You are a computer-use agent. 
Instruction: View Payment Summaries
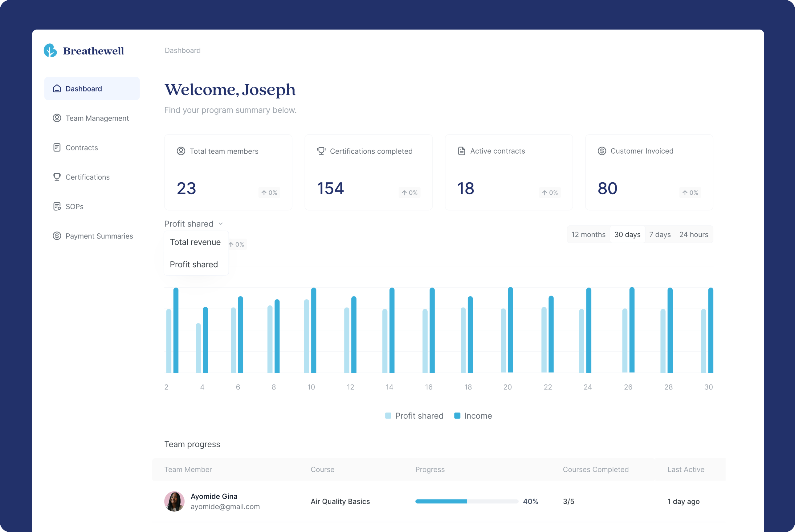(x=92, y=236)
